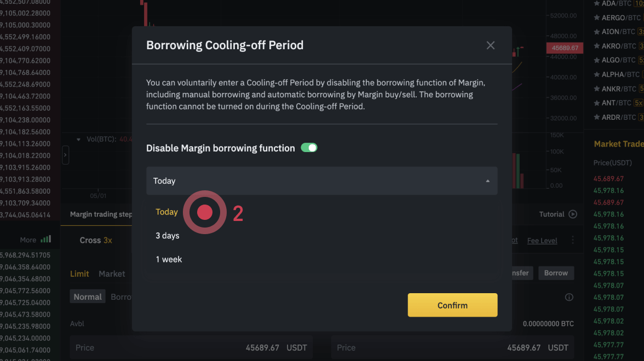Screen dimensions: 644x361
Task: Click the order book depth bars icon
Action: click(46, 240)
